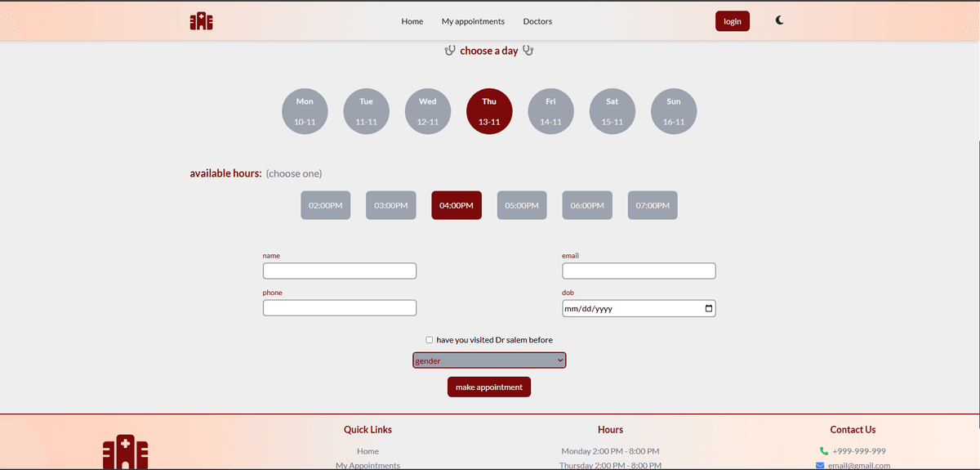Open the Doctors page in the navbar

click(x=537, y=21)
